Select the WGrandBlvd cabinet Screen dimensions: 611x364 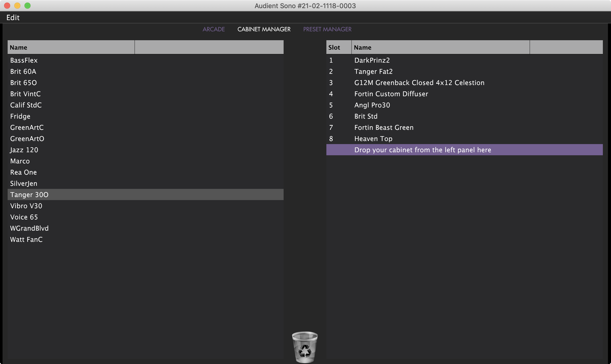click(146, 228)
